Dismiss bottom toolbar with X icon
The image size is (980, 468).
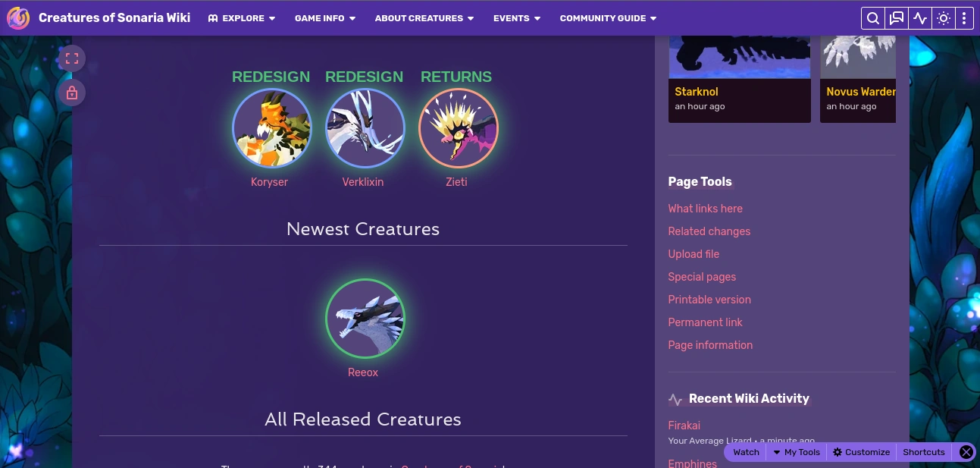966,452
